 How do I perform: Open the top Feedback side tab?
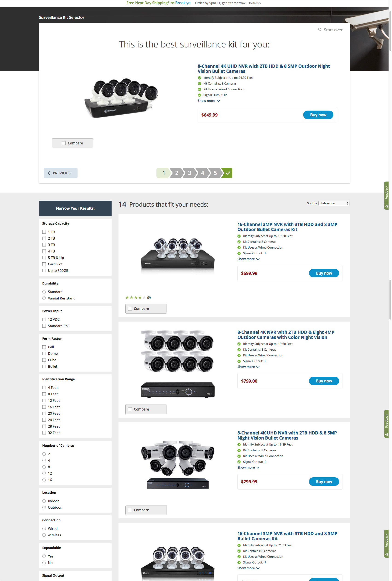(386, 193)
